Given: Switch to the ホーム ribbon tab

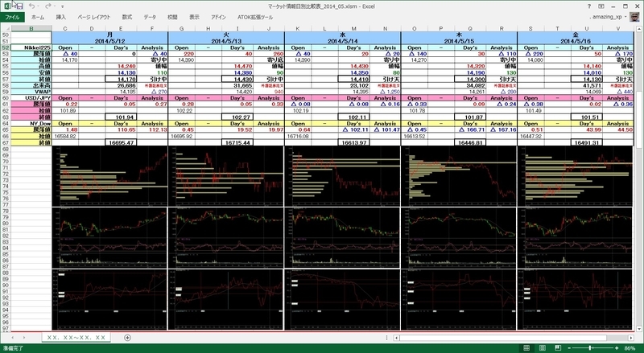Looking at the screenshot, I should point(38,17).
